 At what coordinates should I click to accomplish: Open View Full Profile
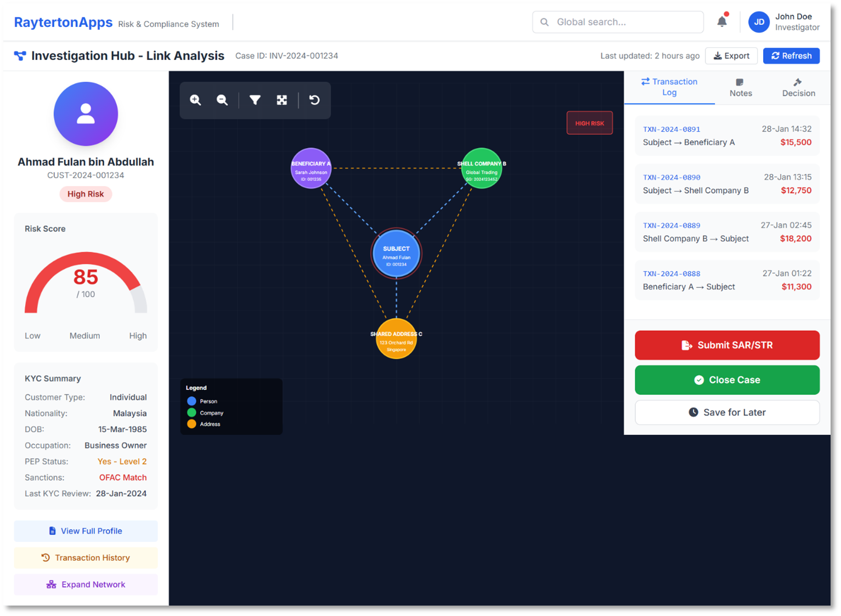[x=86, y=531]
